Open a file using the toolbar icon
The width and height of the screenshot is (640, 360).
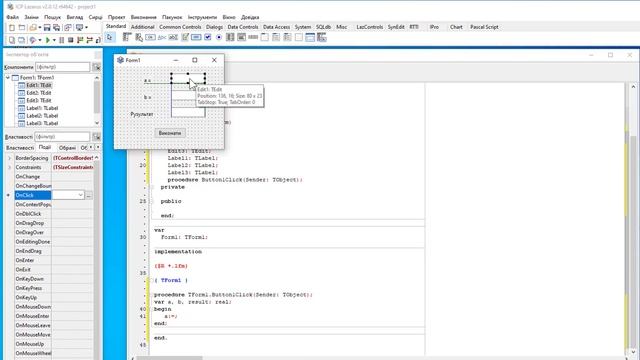[33, 27]
